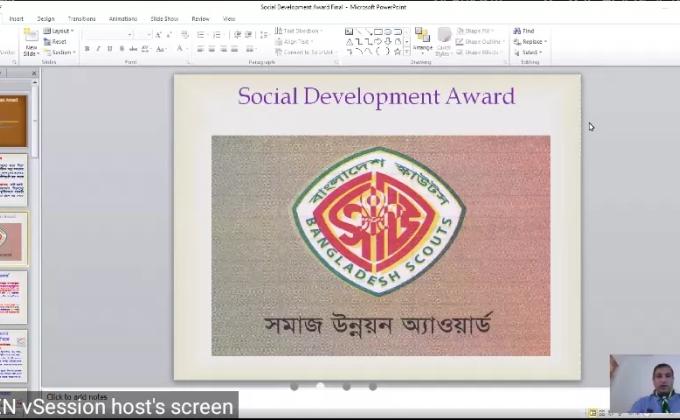
Task: Apply Italic formatting in Font group
Action: tap(98, 48)
